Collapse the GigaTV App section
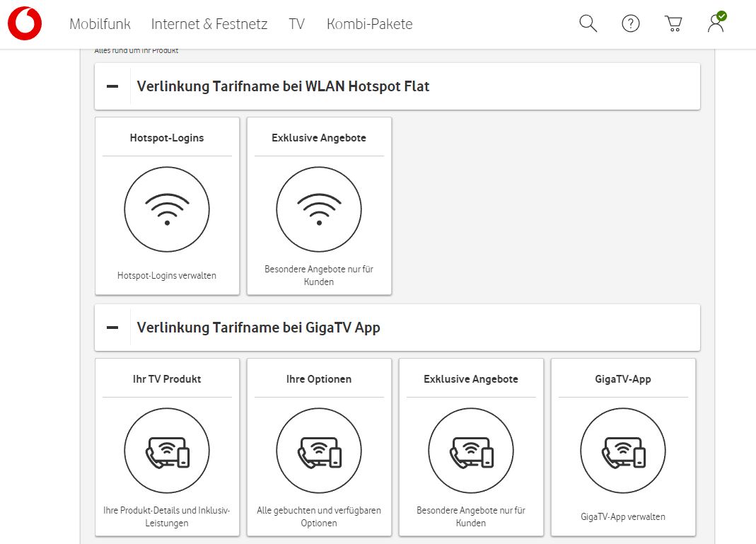The height and width of the screenshot is (544, 756). point(112,328)
